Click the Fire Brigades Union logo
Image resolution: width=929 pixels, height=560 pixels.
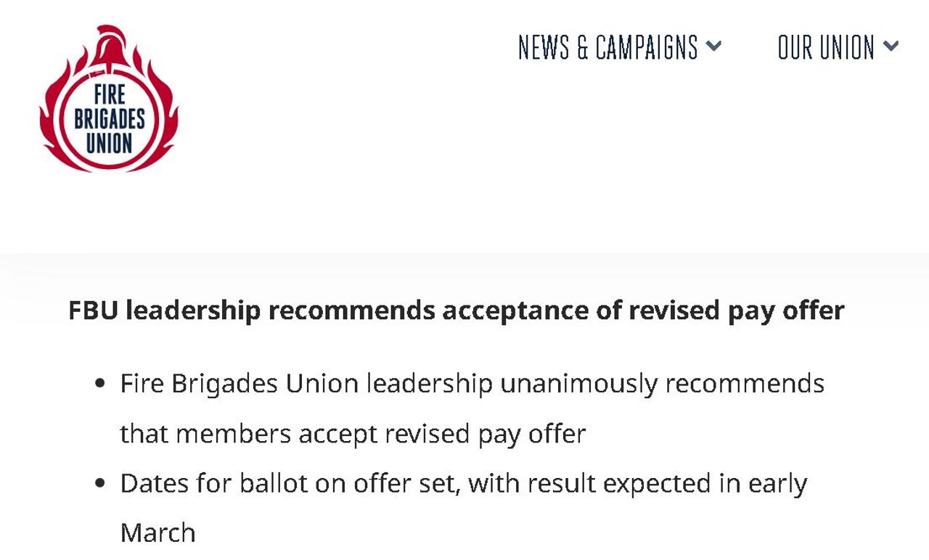[109, 102]
